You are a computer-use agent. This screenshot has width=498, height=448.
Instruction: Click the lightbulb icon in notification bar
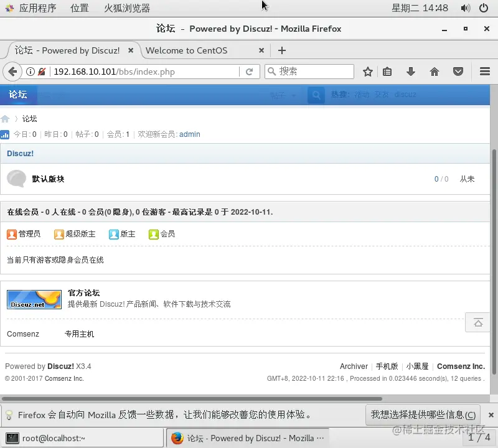(9, 415)
